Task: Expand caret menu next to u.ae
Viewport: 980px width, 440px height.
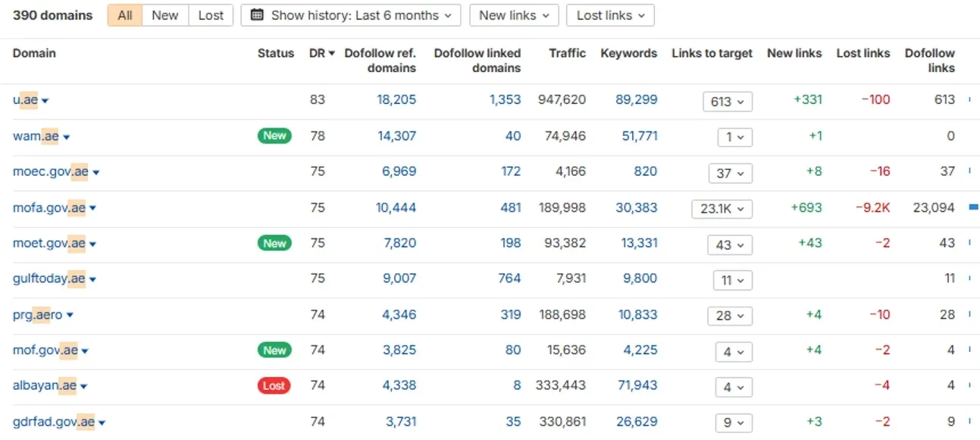Action: (45, 101)
